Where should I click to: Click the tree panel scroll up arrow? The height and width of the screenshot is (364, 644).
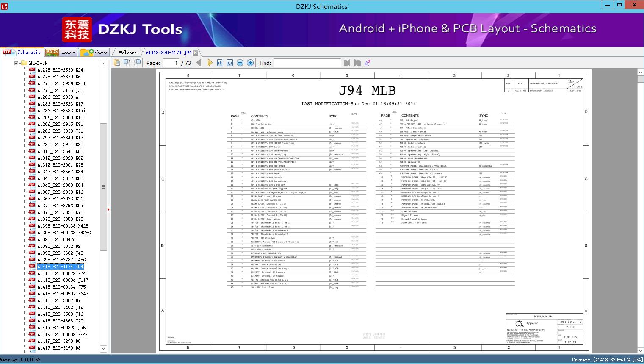coord(103,64)
